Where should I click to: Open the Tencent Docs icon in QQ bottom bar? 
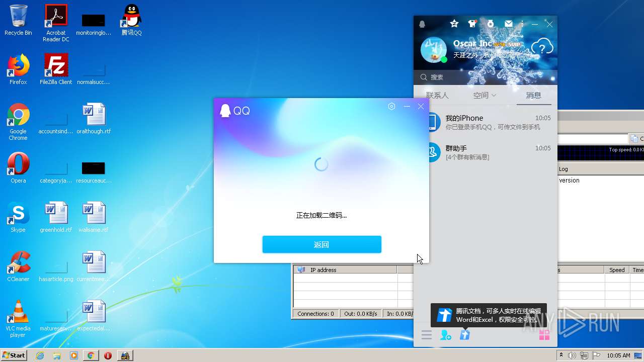click(464, 335)
